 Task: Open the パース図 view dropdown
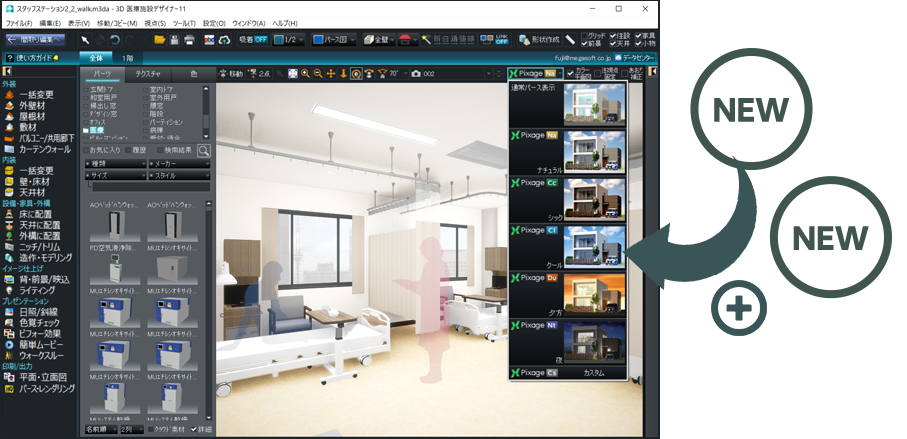328,39
